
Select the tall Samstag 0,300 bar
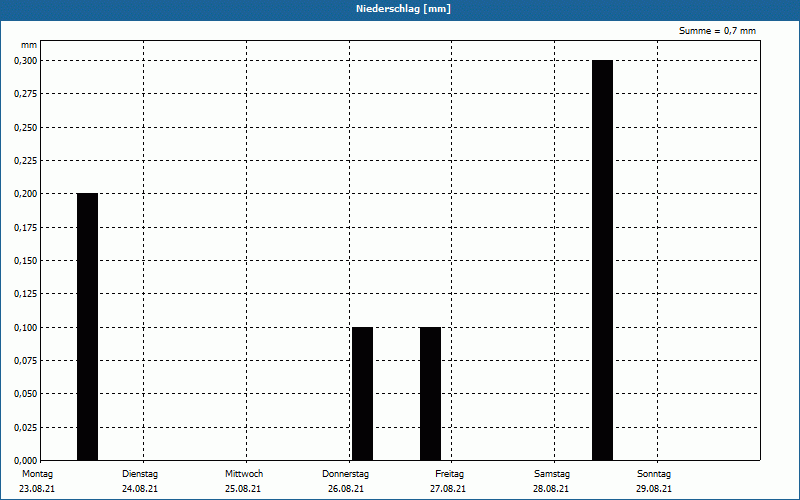tap(602, 260)
